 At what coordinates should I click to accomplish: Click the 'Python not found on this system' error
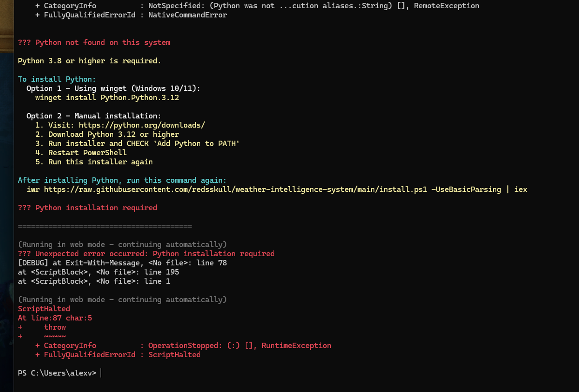(x=94, y=42)
